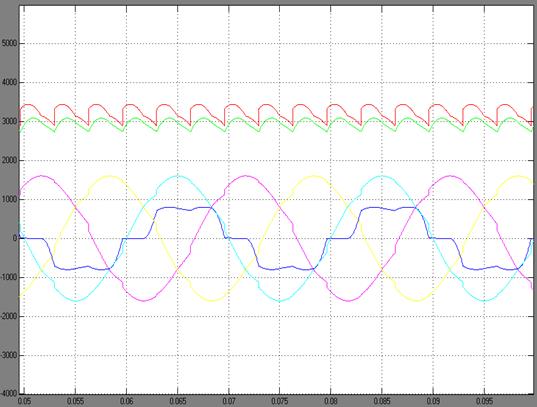Image resolution: width=537 pixels, height=407 pixels.
Task: Click the 4000 y-axis tick label
Action: pyautogui.click(x=9, y=83)
